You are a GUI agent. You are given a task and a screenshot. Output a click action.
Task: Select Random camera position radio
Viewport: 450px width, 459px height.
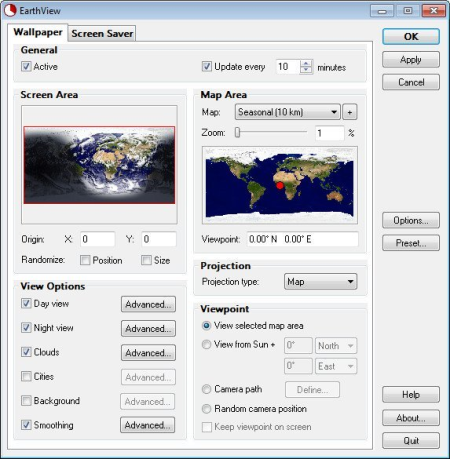[x=206, y=409]
